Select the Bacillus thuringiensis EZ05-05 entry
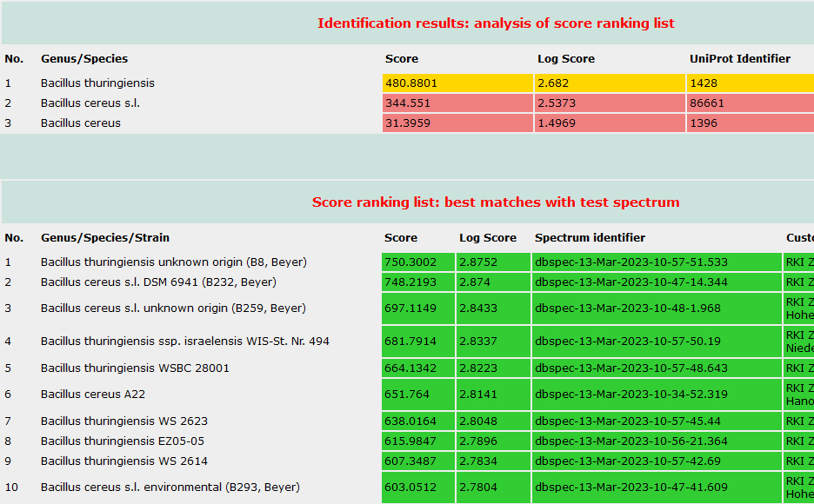The height and width of the screenshot is (504, 814). pos(123,441)
